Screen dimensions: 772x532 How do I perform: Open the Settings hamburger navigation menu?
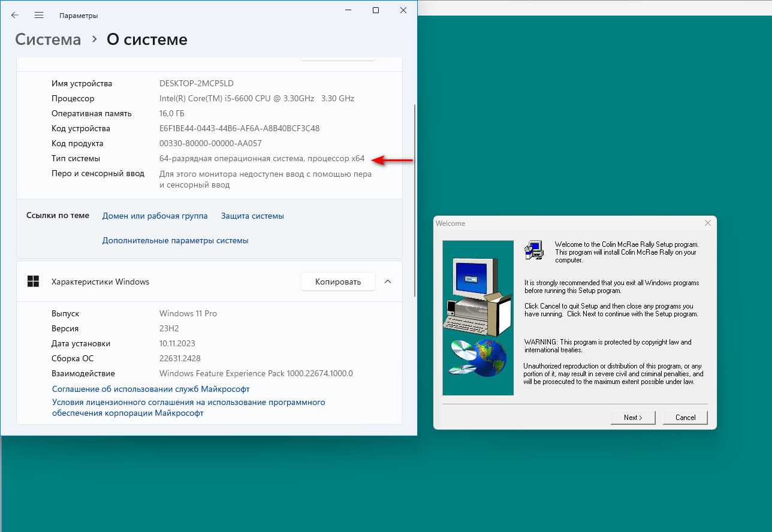coord(39,15)
